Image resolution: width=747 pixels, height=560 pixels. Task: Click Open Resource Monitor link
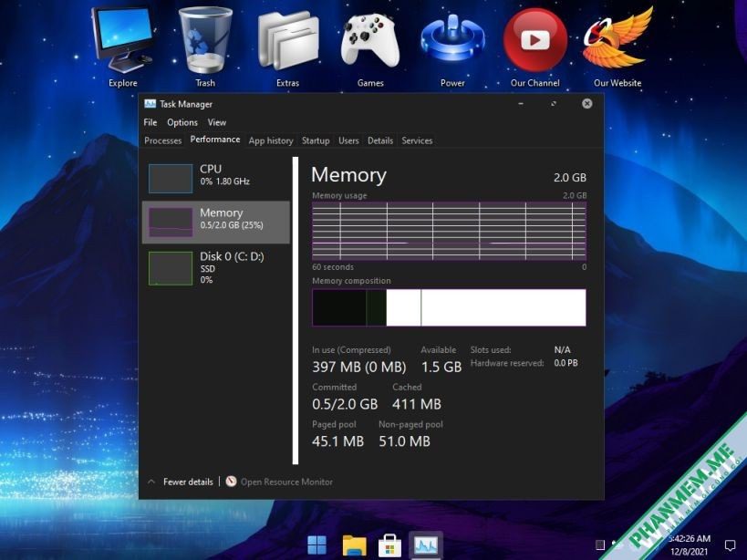click(286, 482)
